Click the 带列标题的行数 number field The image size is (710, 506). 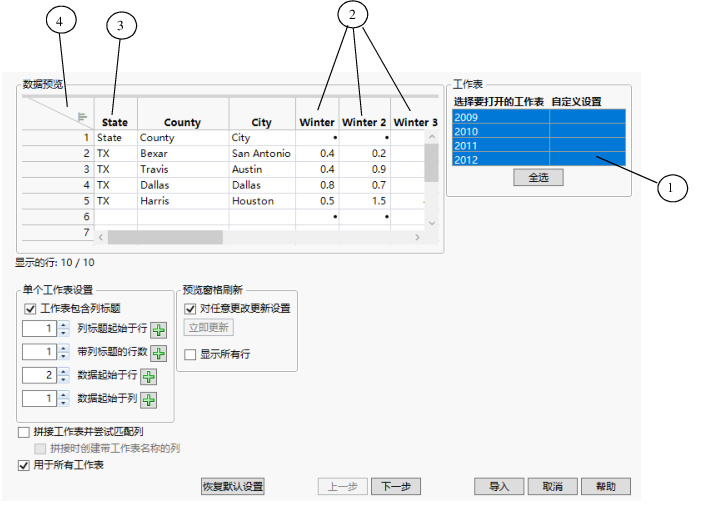39,352
